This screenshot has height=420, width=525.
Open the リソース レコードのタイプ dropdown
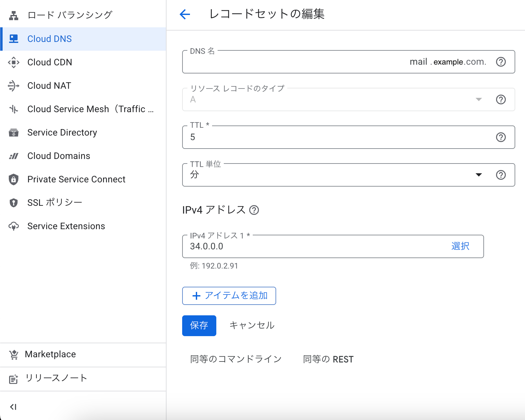(332, 99)
